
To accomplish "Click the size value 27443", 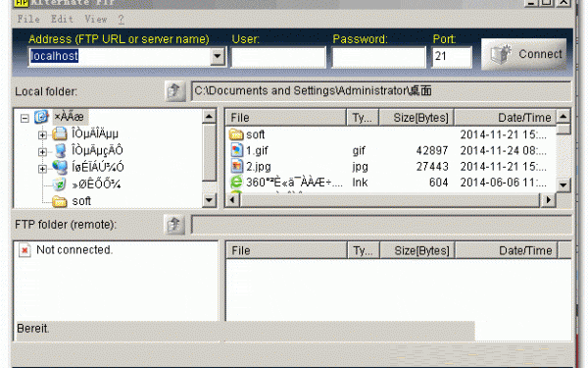I will coord(432,167).
